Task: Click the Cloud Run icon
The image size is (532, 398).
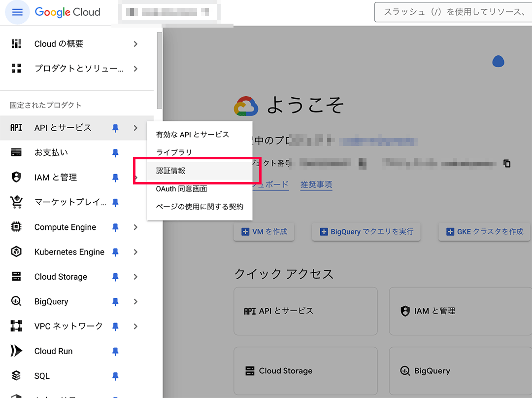Action: coord(16,351)
